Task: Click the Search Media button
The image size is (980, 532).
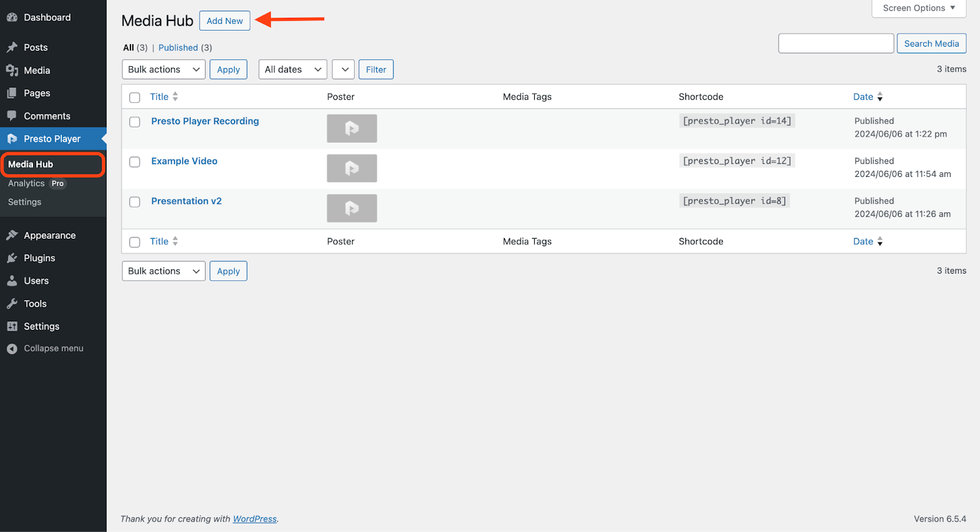Action: [932, 43]
